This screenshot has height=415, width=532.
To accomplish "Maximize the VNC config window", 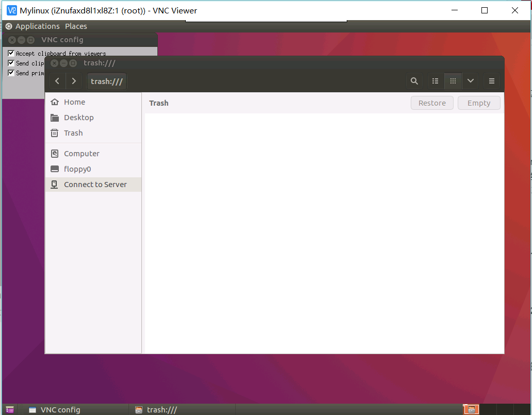I will point(30,40).
